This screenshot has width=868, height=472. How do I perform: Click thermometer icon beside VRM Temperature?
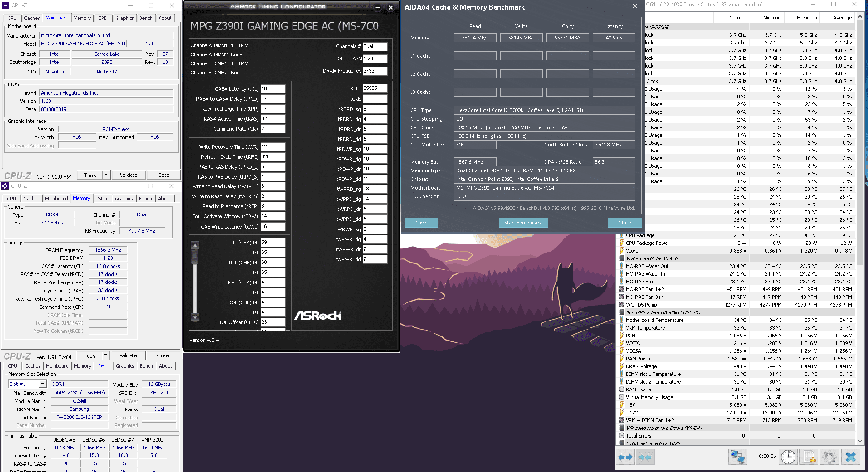point(622,328)
